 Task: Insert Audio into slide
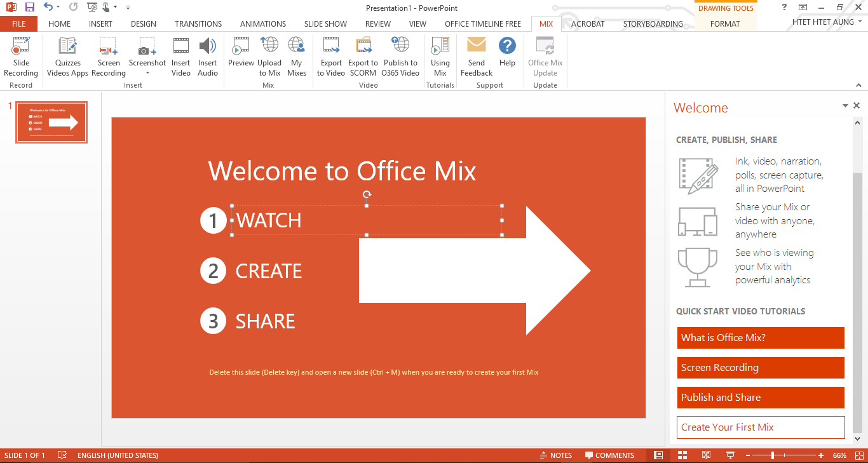click(208, 57)
